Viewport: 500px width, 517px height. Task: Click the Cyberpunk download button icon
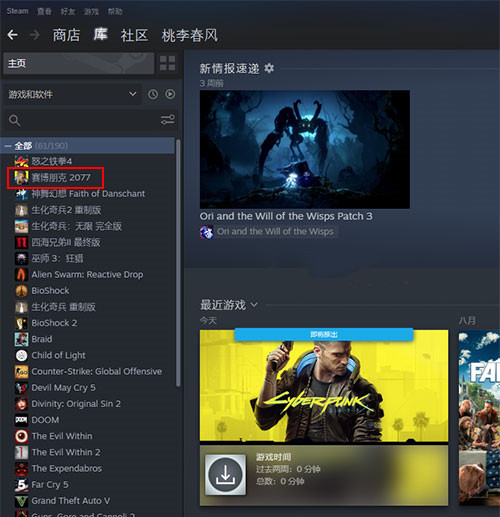point(226,474)
